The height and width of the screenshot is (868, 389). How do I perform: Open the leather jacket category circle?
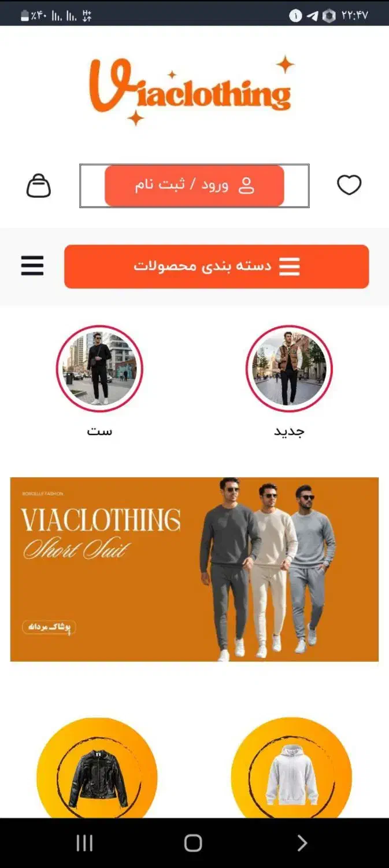coord(97,768)
